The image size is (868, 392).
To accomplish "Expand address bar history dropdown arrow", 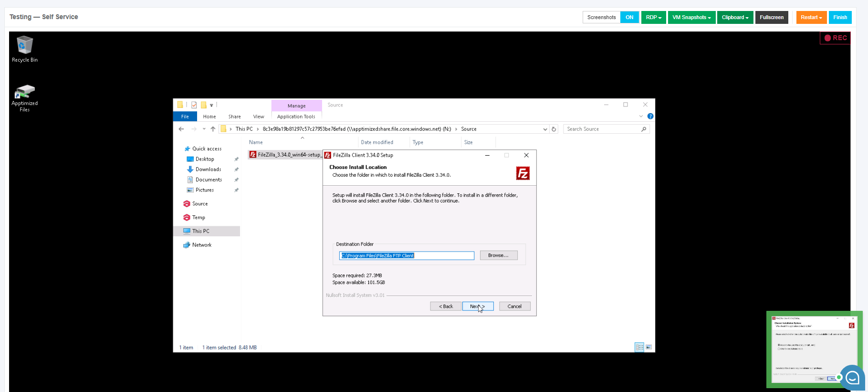I will (x=545, y=129).
